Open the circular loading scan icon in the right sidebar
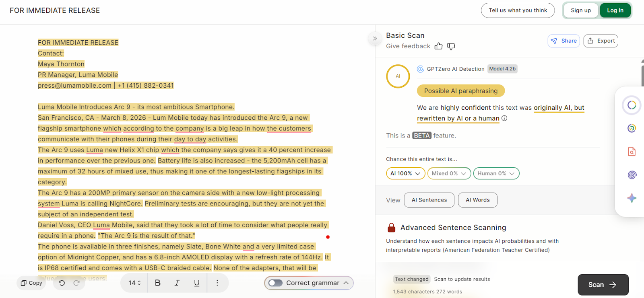The height and width of the screenshot is (298, 644). coord(632,105)
